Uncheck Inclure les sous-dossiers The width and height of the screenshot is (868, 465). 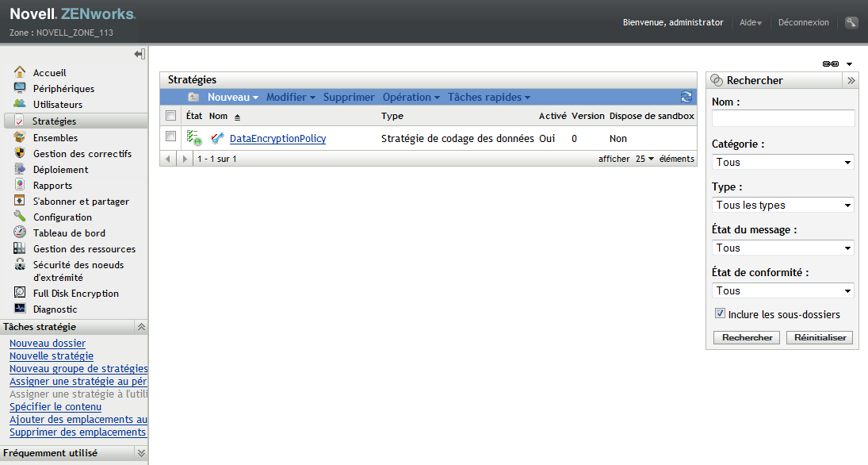[x=720, y=313]
